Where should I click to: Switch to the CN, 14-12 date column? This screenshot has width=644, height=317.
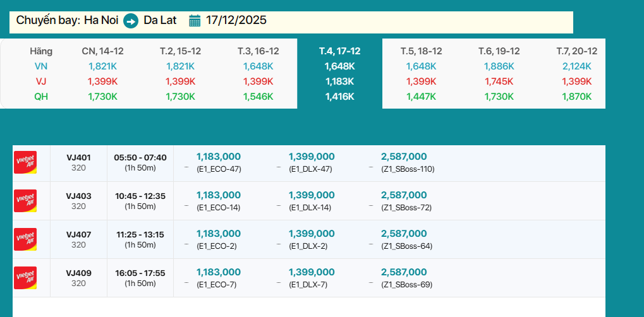(x=102, y=51)
